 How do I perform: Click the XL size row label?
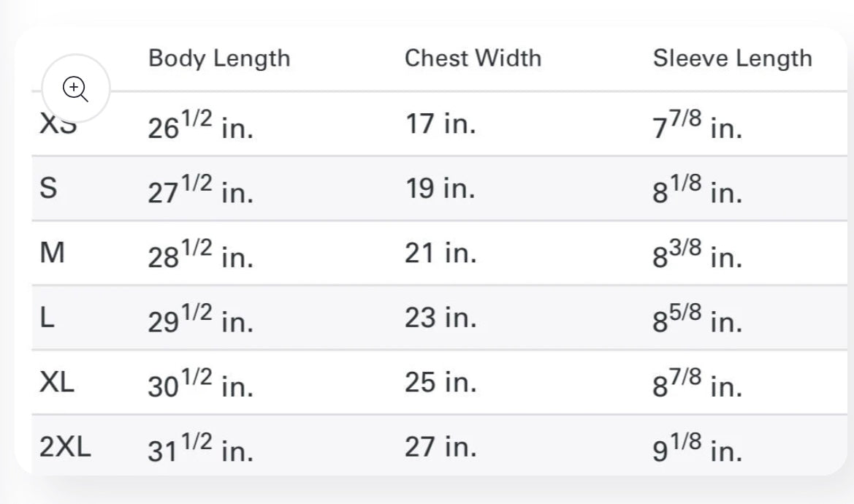57,382
